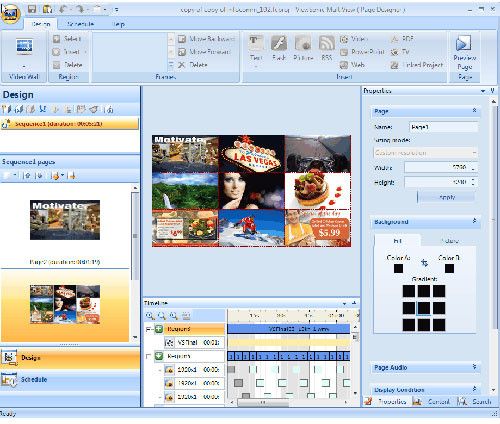Select the Sequence1 row
This screenshot has width=500, height=424.
69,124
